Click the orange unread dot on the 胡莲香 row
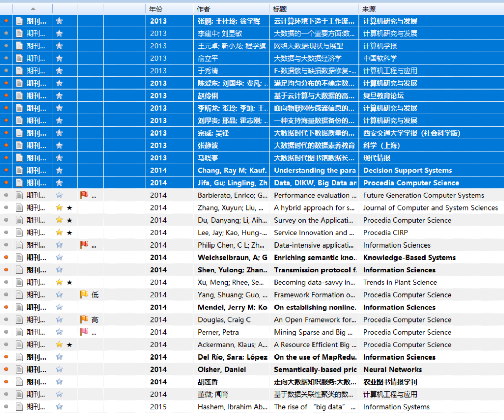The width and height of the screenshot is (504, 420). [x=6, y=382]
